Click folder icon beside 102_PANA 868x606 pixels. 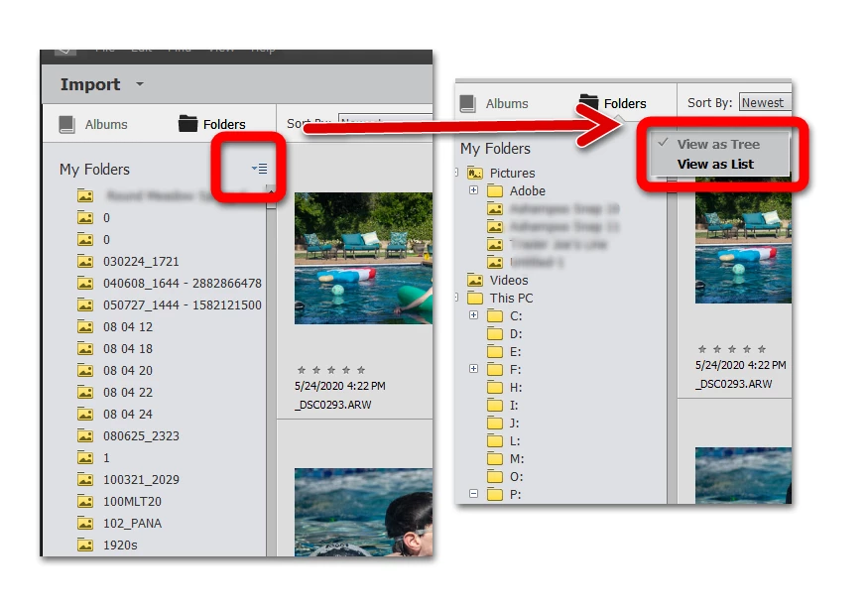click(85, 523)
